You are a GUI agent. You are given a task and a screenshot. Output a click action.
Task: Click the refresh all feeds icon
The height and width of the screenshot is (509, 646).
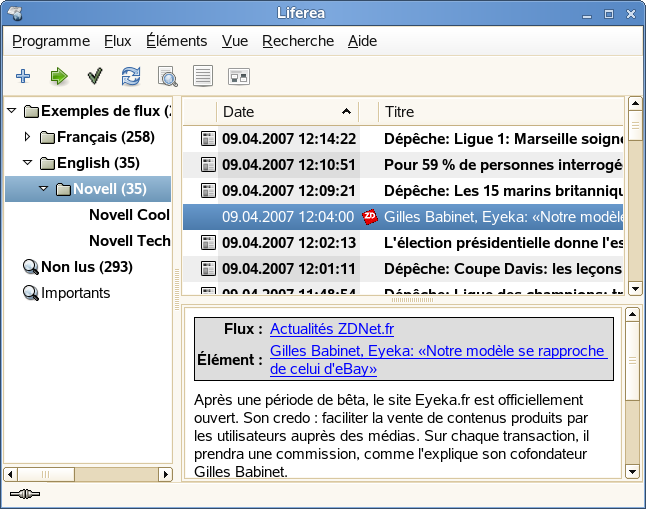click(x=131, y=76)
